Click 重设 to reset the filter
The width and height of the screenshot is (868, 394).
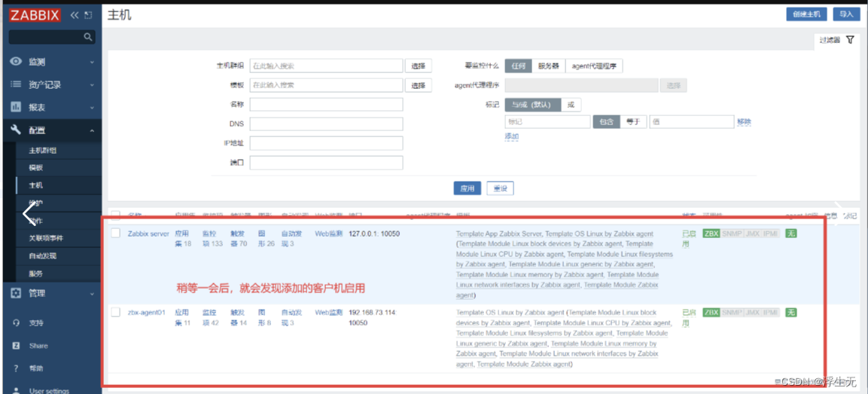[x=501, y=188]
